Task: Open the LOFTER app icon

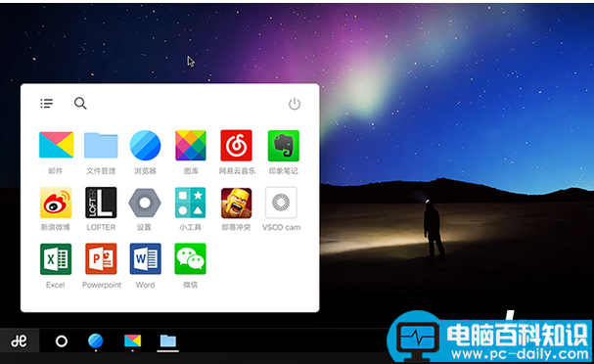Action: click(x=101, y=203)
